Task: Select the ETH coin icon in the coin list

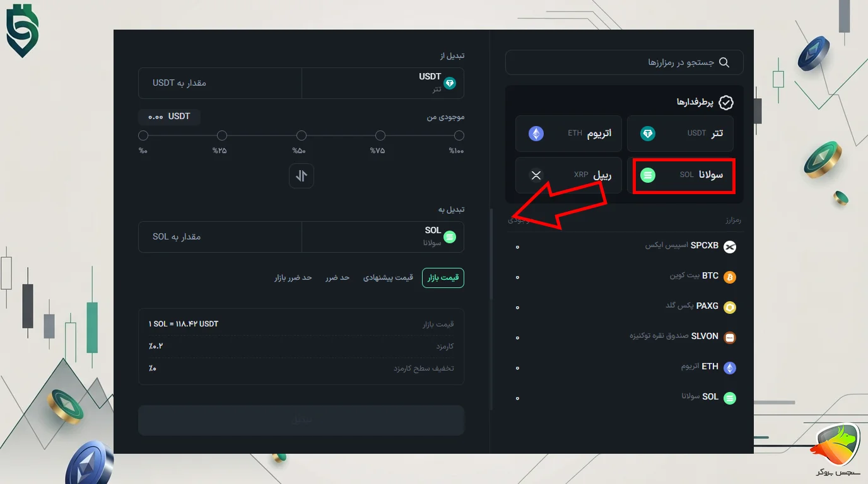Action: pyautogui.click(x=730, y=367)
